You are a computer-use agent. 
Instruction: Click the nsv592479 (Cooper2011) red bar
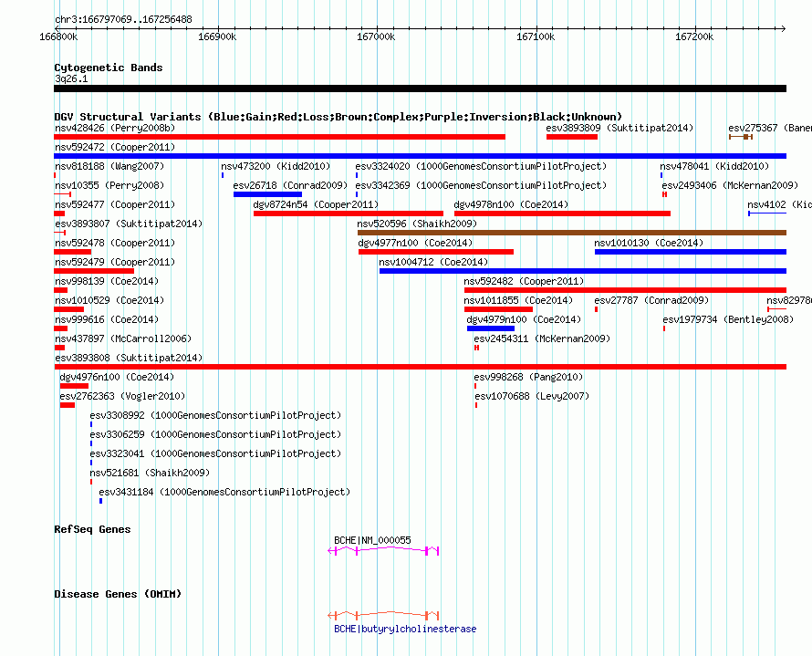(94, 271)
